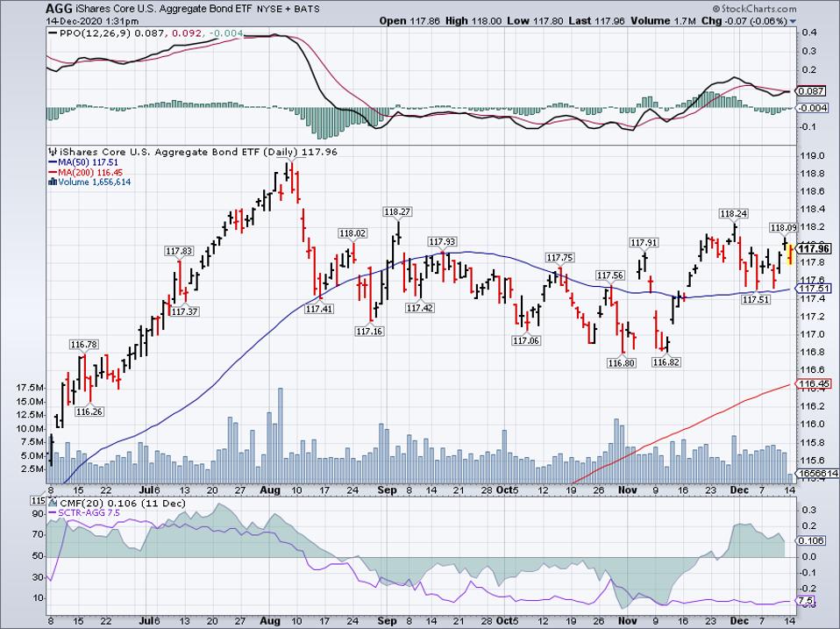Click the 0.4 PPO axis label
Screen dimensions: 840x629
pos(809,32)
